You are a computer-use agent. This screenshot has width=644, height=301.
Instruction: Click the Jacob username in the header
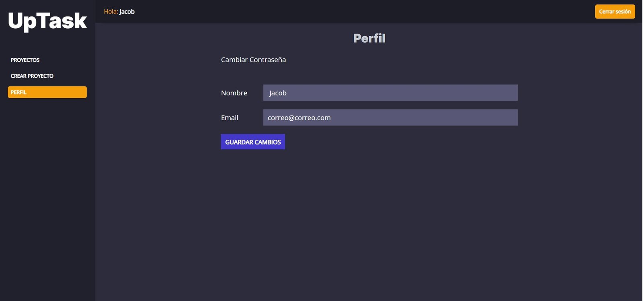point(127,12)
